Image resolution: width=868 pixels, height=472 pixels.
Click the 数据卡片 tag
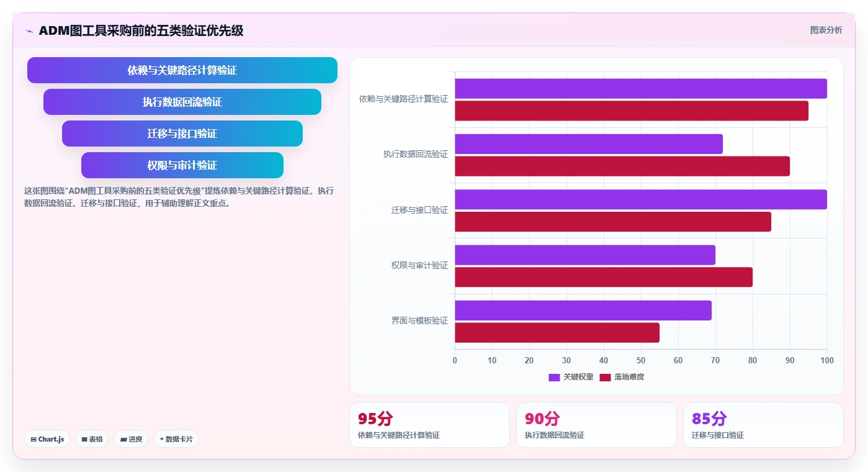point(176,439)
